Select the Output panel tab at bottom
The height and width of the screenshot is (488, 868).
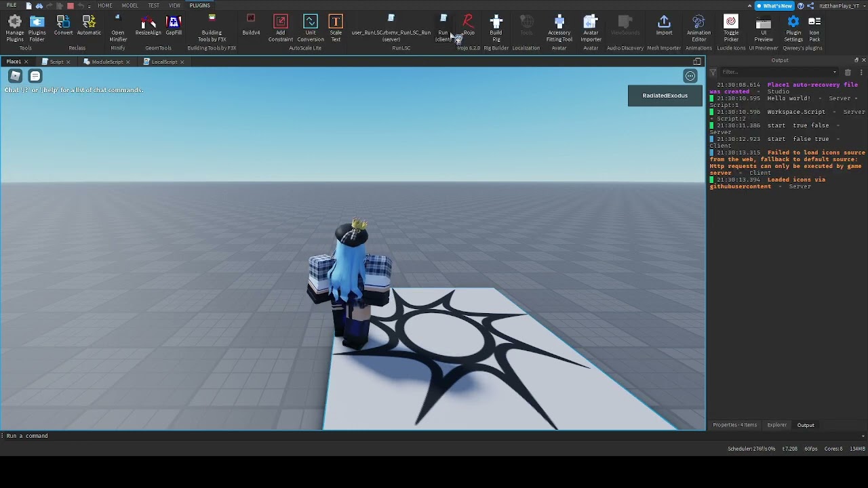point(806,425)
